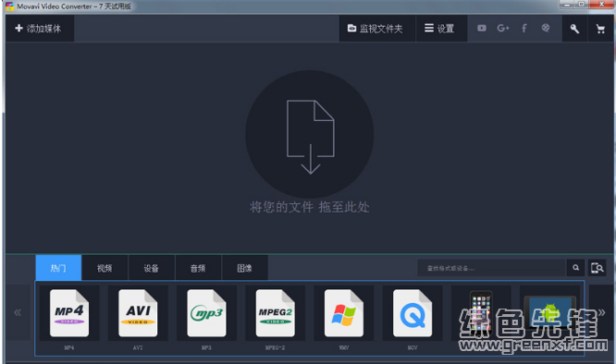This screenshot has height=364, width=616.
Task: Switch to the 设备 devices tab
Action: (x=152, y=268)
